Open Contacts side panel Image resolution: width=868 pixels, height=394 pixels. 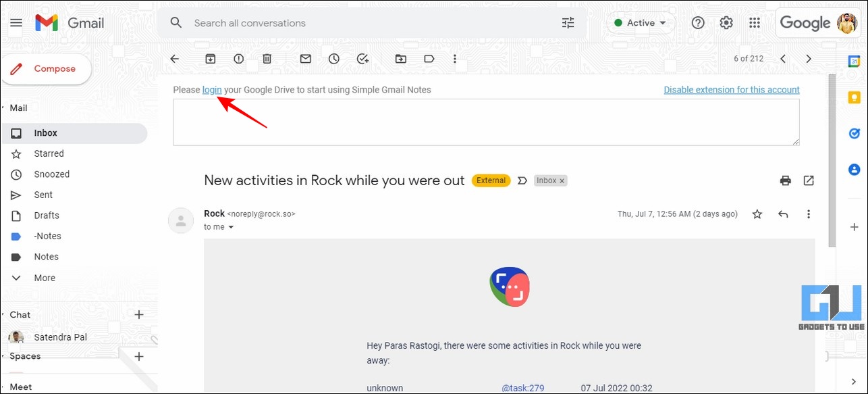pos(854,169)
